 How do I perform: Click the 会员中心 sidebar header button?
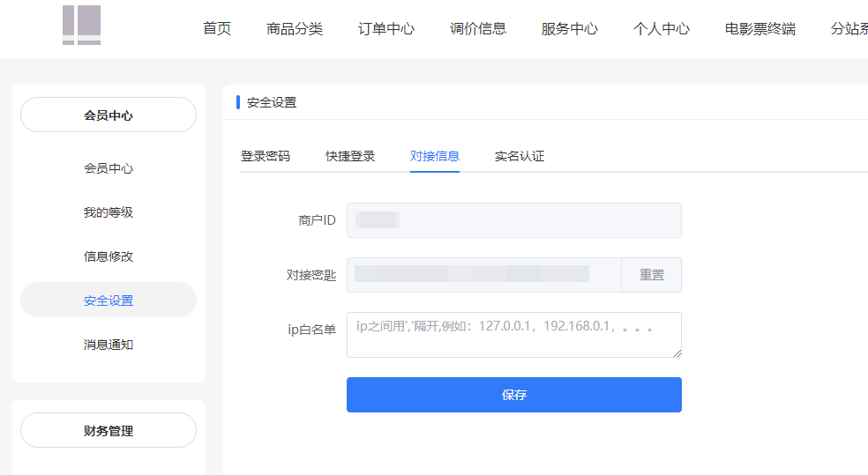(108, 115)
